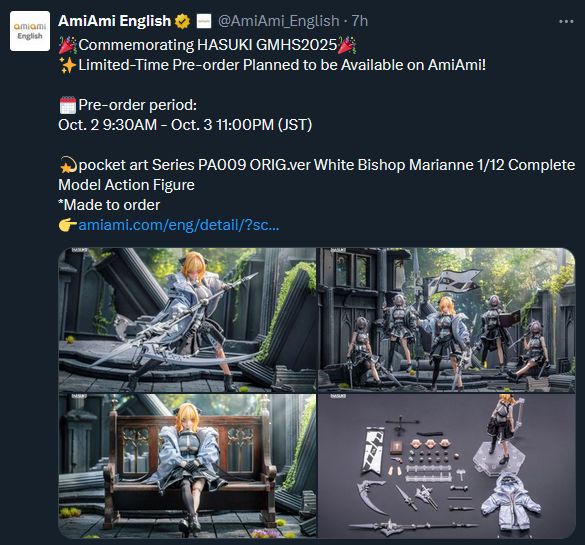
Task: View the figure sitting on bench photo
Action: pos(187,466)
